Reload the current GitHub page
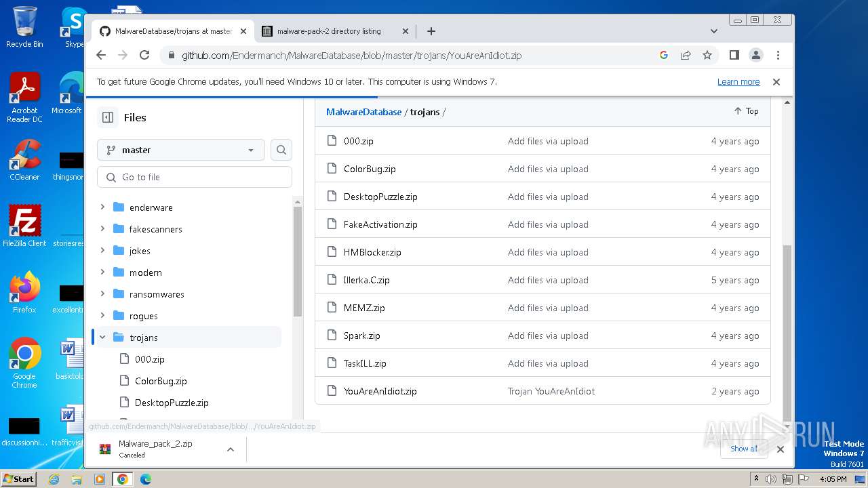 pyautogui.click(x=144, y=55)
